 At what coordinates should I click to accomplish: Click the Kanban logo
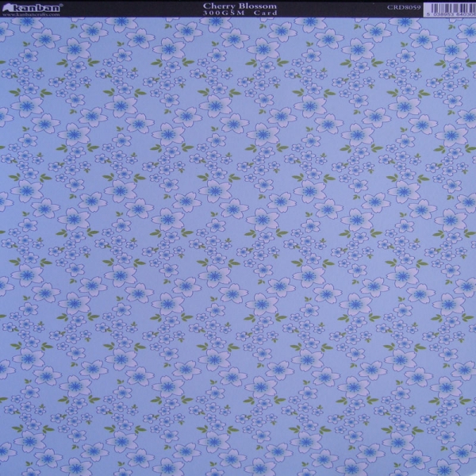pyautogui.click(x=32, y=8)
